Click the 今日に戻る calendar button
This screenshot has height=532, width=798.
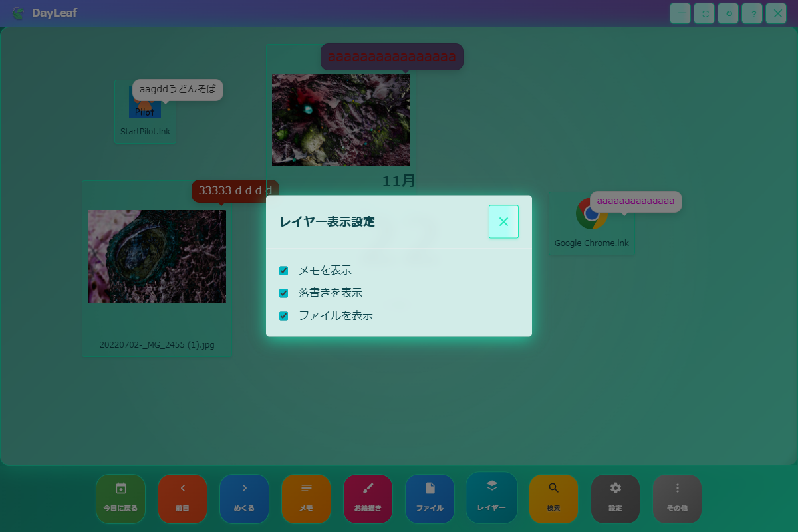coord(120,499)
